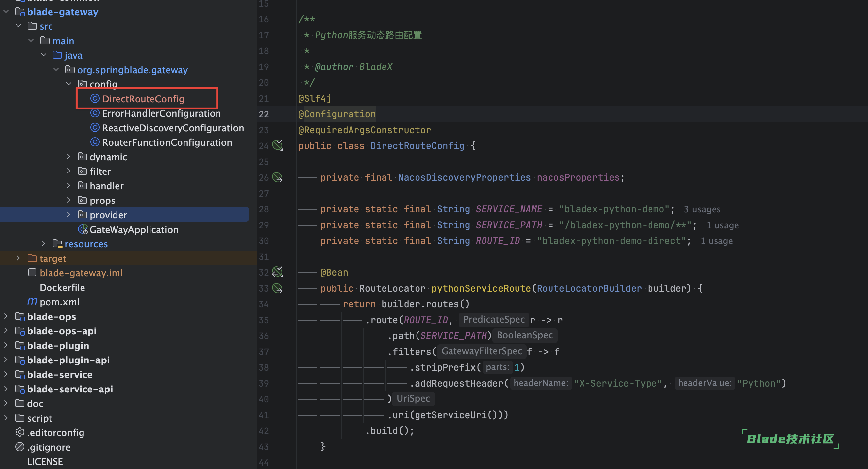Expand the filter package
The width and height of the screenshot is (868, 469).
tap(68, 171)
